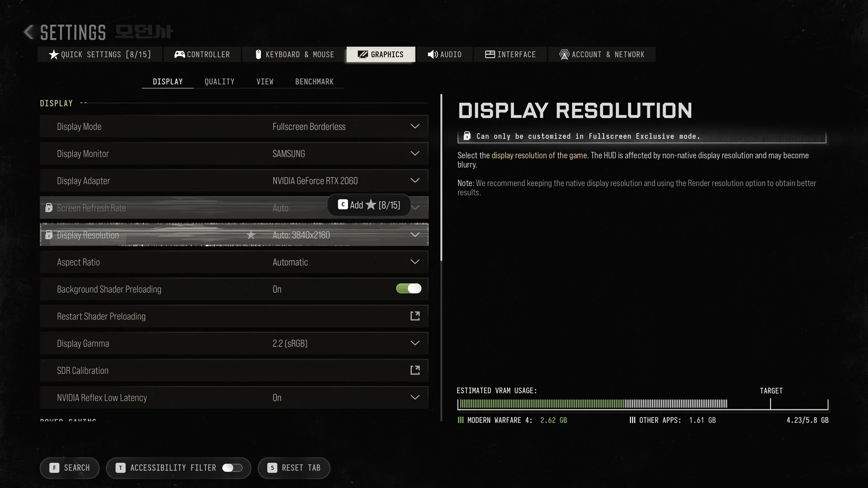Toggle Background Shader Preloading off

coord(409,289)
